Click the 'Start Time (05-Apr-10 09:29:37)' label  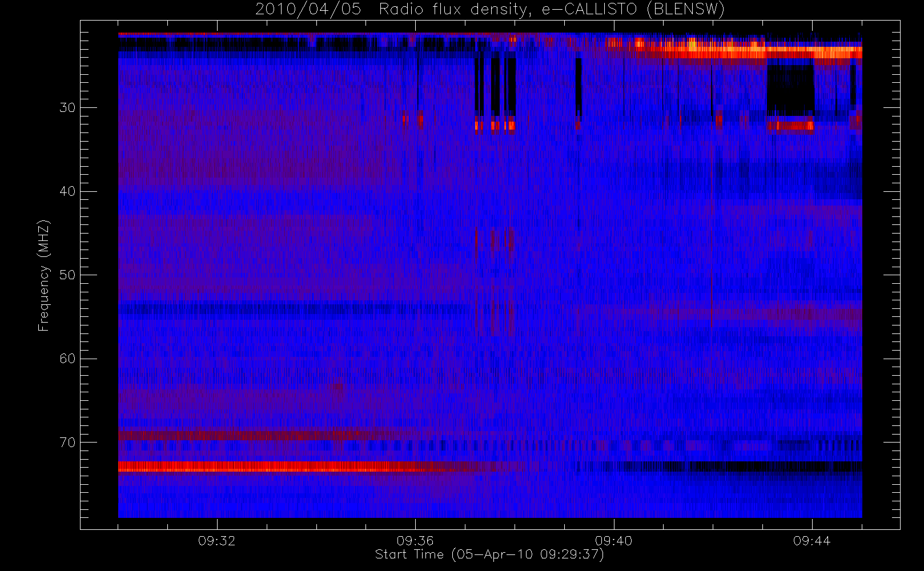pyautogui.click(x=489, y=554)
